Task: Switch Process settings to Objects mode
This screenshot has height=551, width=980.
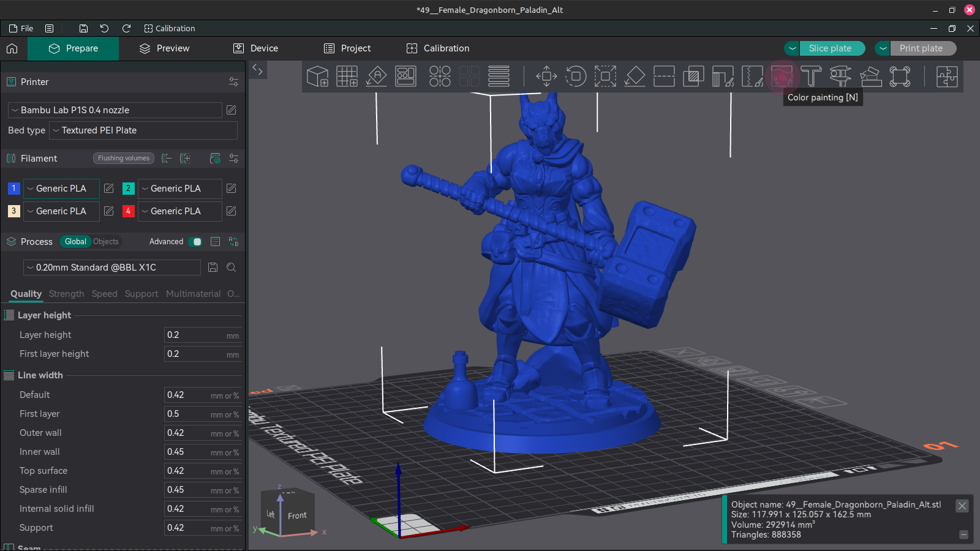Action: coord(105,242)
